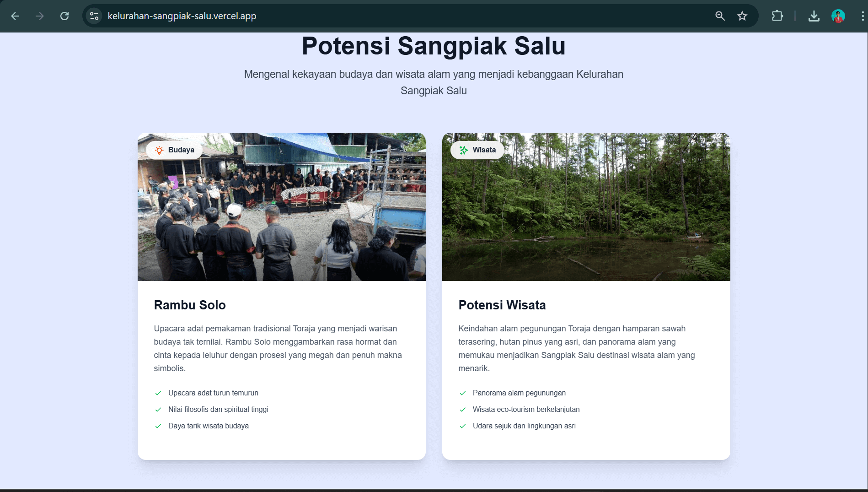
Task: Bookmark the page with the star icon
Action: (743, 16)
